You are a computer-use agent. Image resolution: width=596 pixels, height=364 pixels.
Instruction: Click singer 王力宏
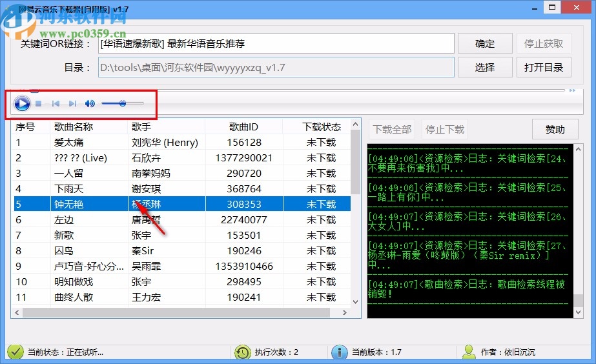click(x=147, y=297)
